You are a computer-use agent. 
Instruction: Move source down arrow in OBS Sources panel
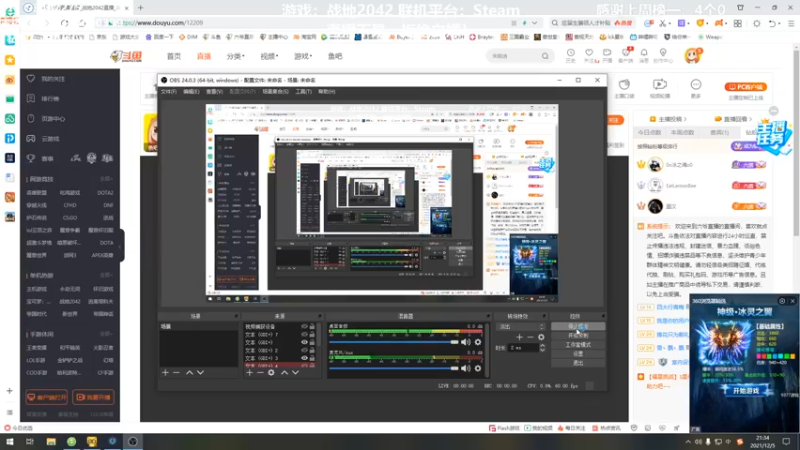(295, 372)
